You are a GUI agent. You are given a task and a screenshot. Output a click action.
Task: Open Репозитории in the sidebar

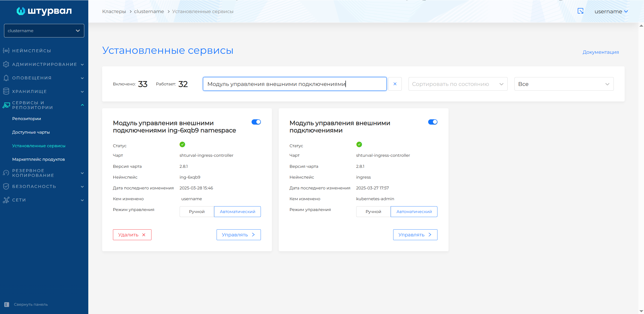tap(26, 119)
